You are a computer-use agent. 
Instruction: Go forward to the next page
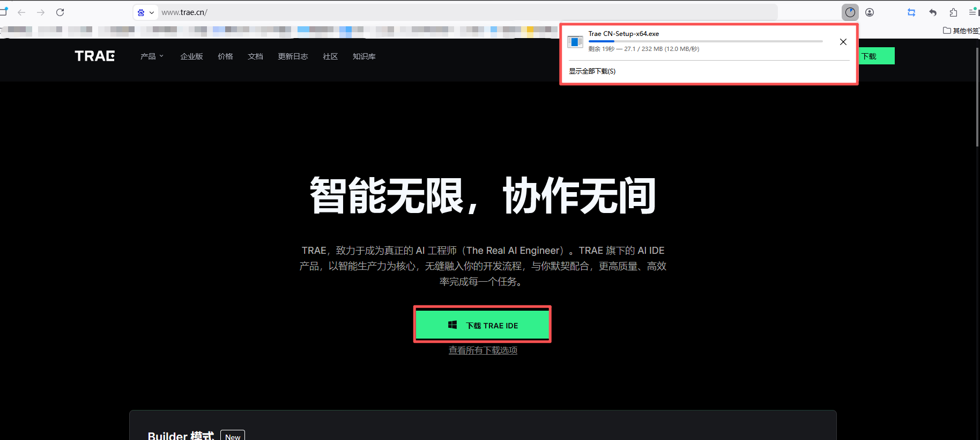[x=41, y=12]
